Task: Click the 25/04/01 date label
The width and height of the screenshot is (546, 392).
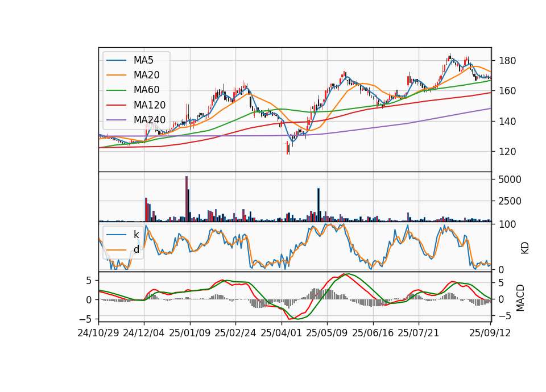Action: point(281,333)
